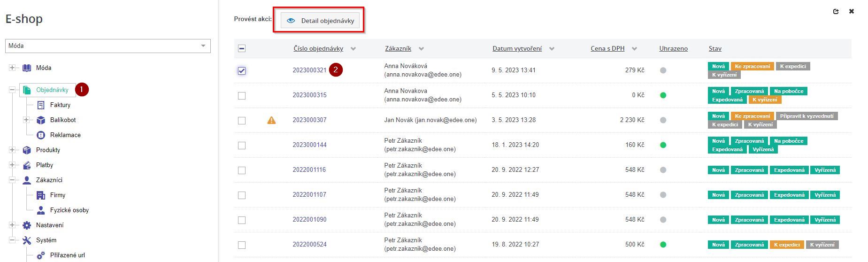
Task: Click the green paid status dot for order 2023000315
Action: coord(663,95)
